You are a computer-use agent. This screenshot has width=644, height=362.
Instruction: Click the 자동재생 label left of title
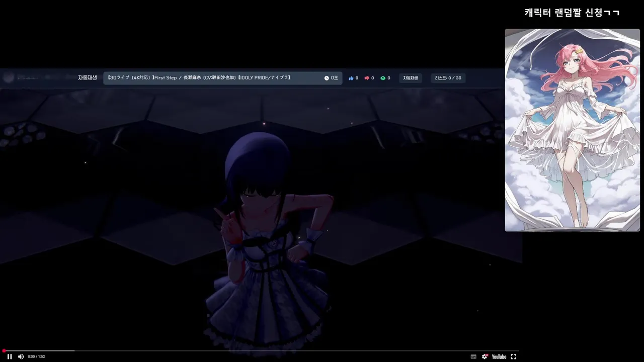pyautogui.click(x=88, y=78)
